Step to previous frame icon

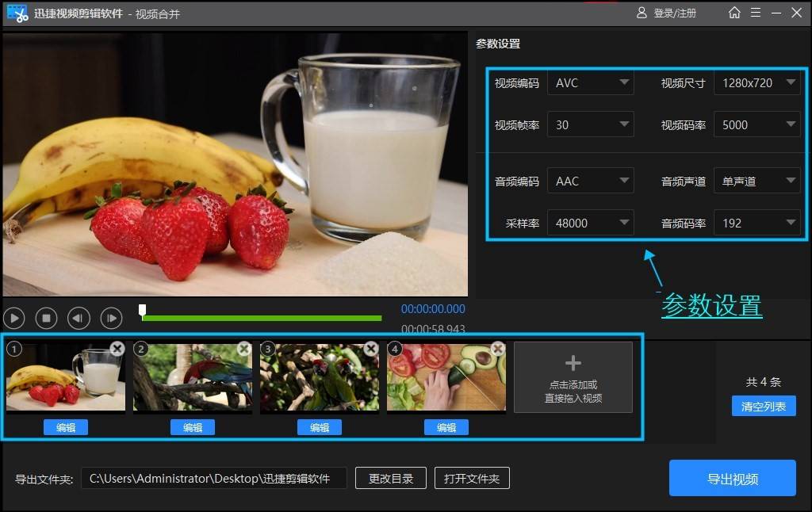[x=79, y=318]
